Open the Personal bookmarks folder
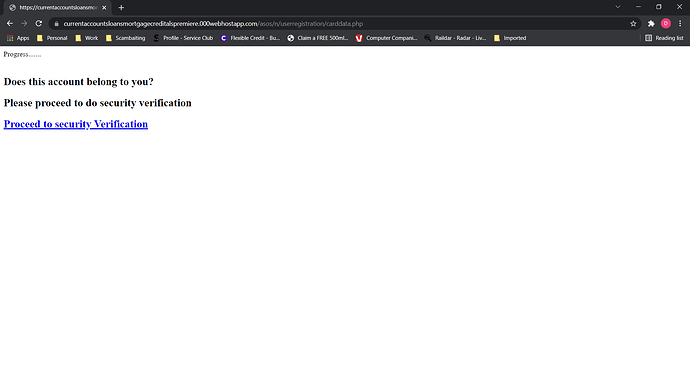 click(52, 38)
